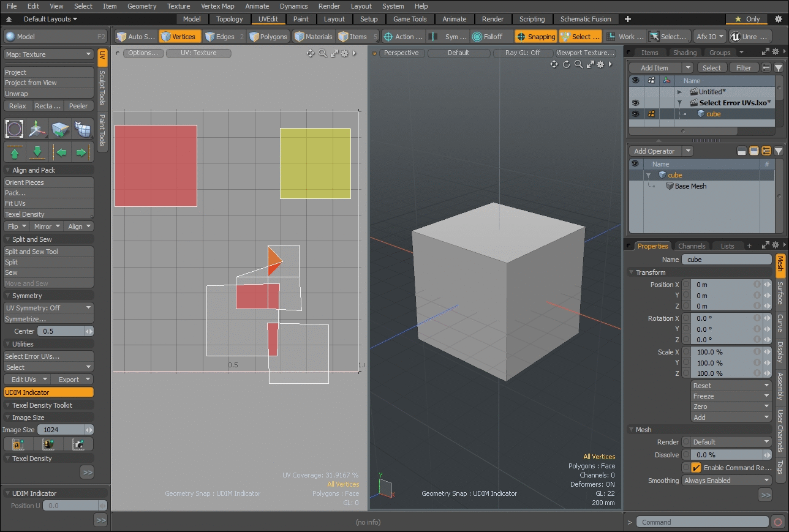
Task: Click the filter funnel icon in Items panel
Action: 778,68
